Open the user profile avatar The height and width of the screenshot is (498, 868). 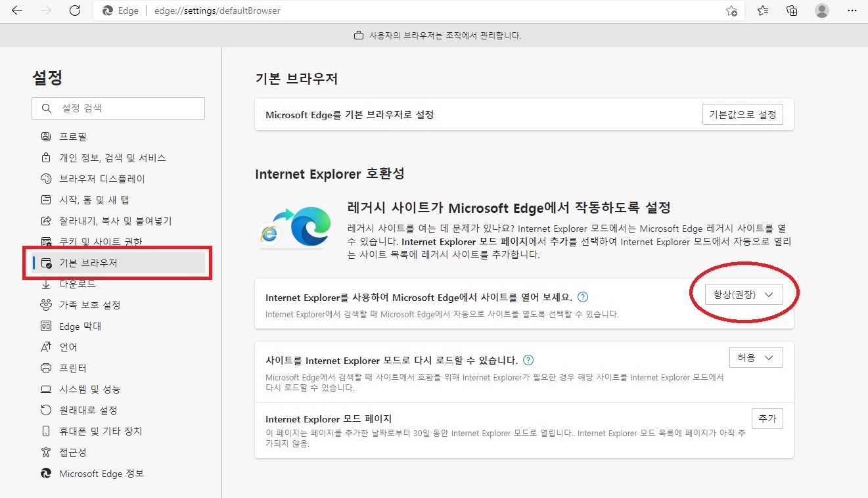[821, 11]
